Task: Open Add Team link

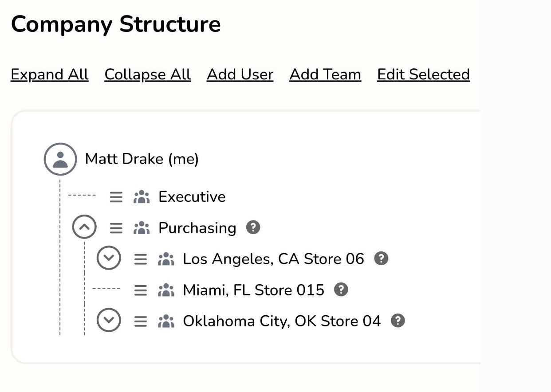Action: [325, 74]
